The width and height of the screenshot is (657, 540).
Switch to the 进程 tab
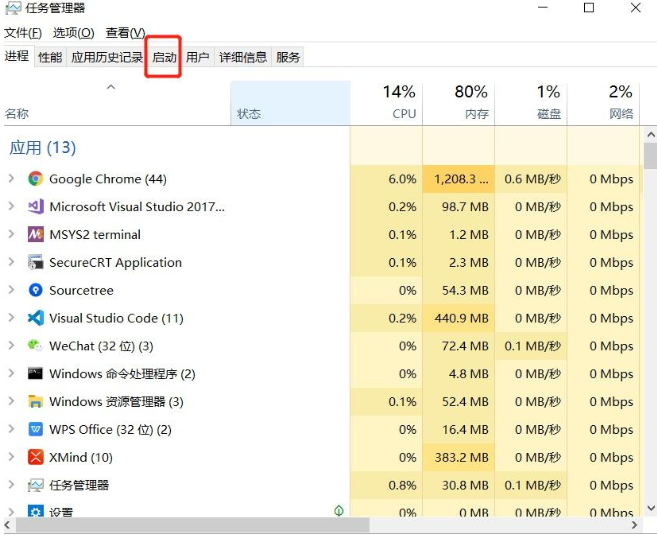coord(17,56)
